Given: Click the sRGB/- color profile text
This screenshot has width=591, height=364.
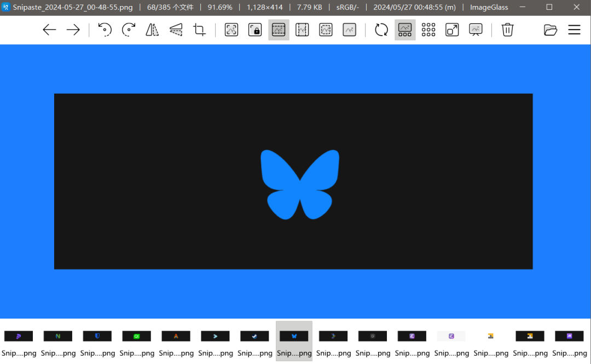Looking at the screenshot, I should tap(347, 7).
